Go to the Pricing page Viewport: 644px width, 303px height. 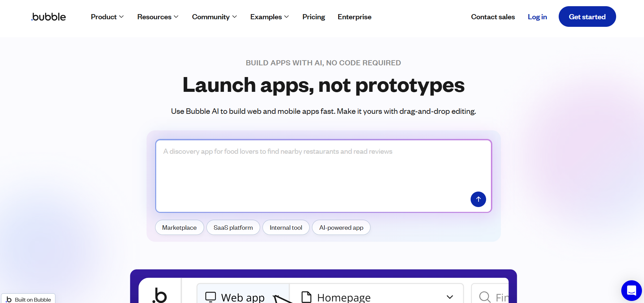click(313, 17)
